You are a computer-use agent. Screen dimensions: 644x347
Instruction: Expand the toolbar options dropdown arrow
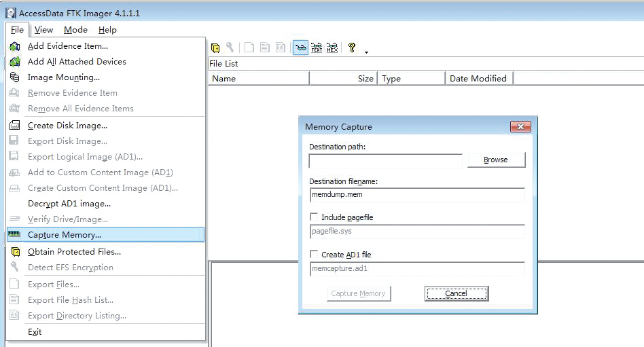(366, 52)
